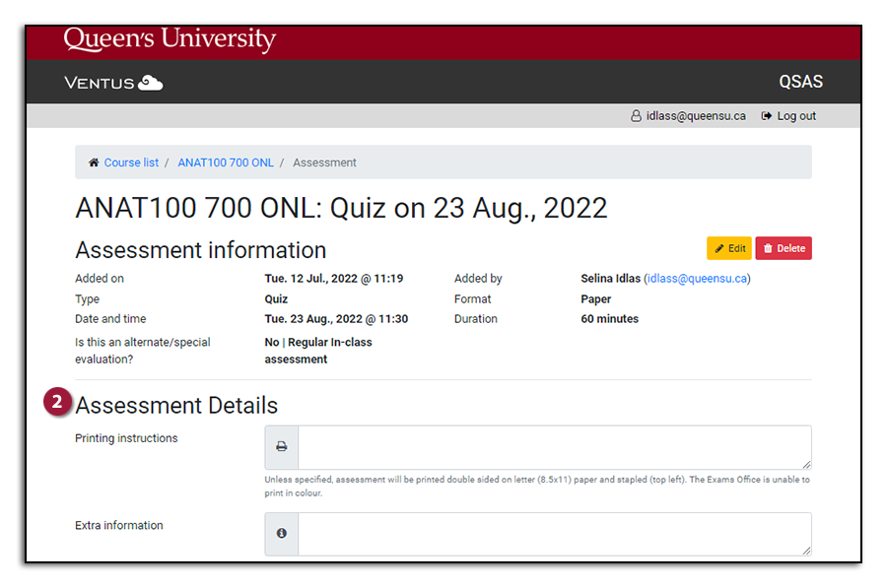Click inside the Printing instructions text field
The height and width of the screenshot is (588, 887).
(552, 446)
